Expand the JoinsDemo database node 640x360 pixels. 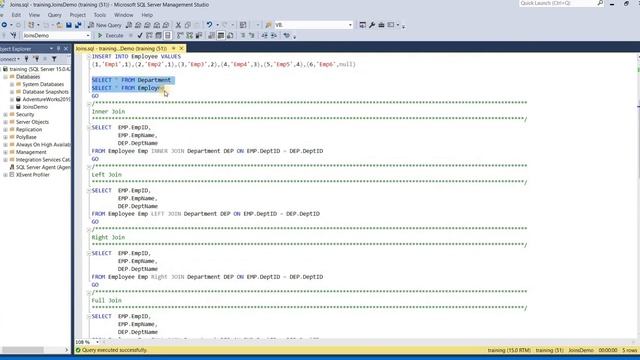click(x=12, y=107)
